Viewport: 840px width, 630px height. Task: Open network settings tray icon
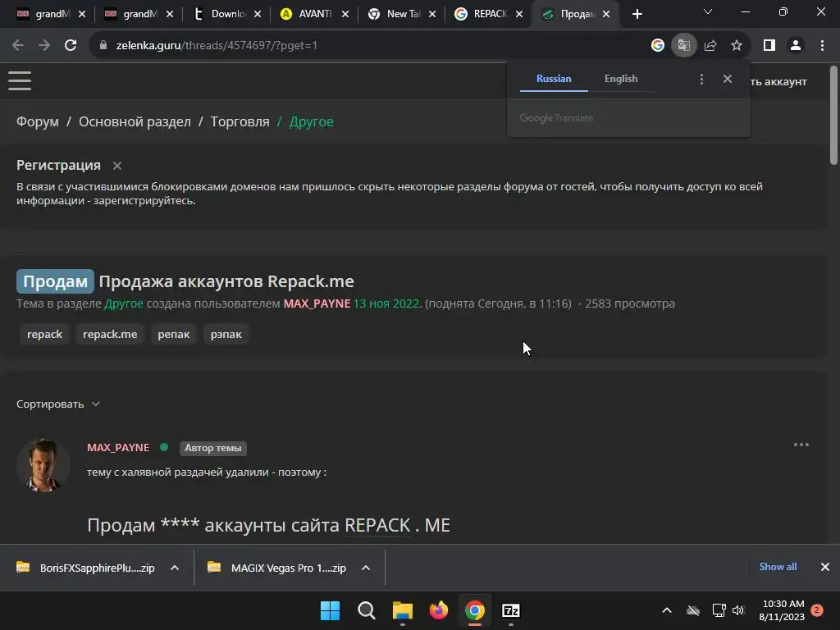tap(719, 610)
